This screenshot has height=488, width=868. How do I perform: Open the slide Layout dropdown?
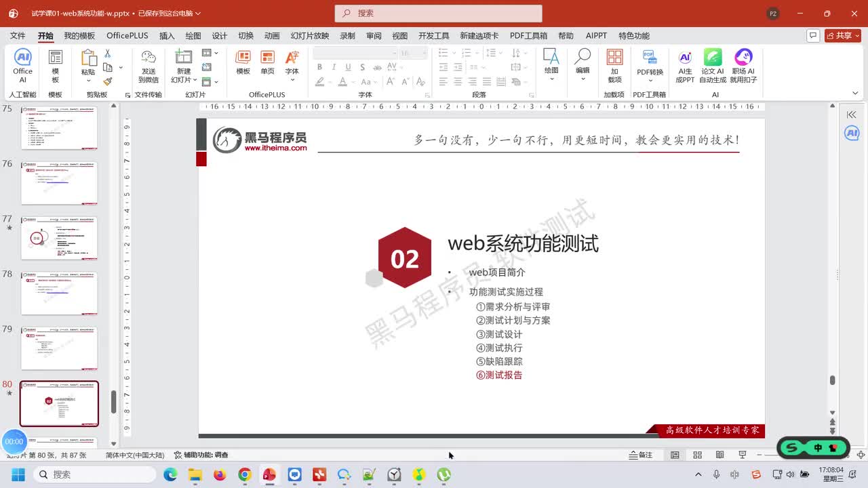click(x=210, y=53)
